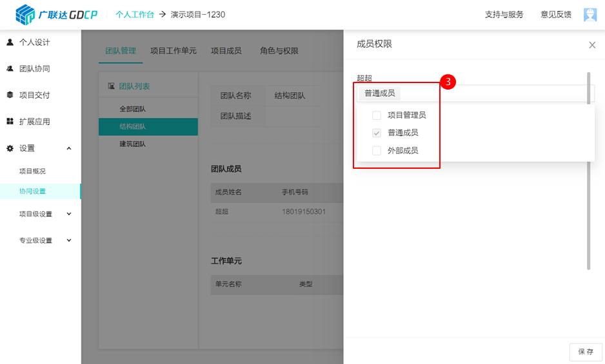
Task: Switch to the 角色与权限 tab
Action: (x=279, y=51)
